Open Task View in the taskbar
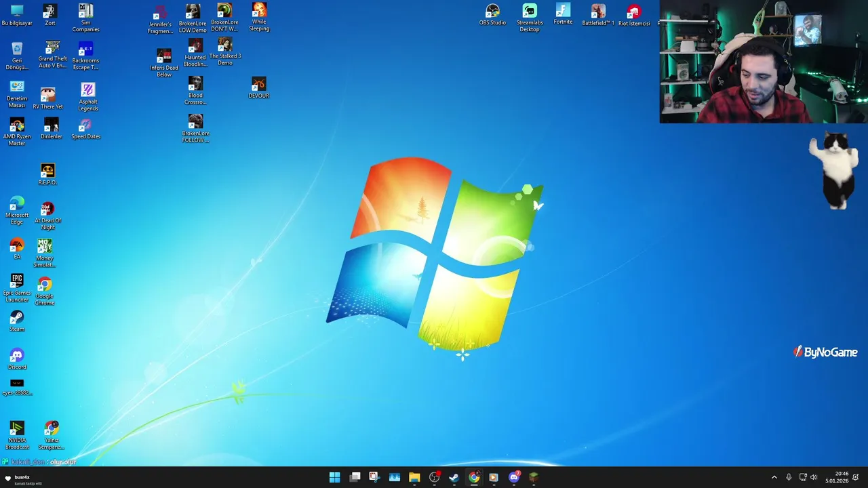This screenshot has width=868, height=488. tap(355, 477)
